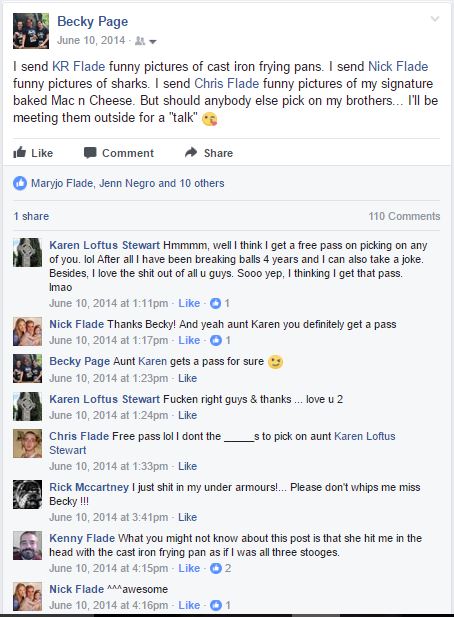Click the Comment speech bubble icon
This screenshot has height=617, width=454.
[x=90, y=153]
